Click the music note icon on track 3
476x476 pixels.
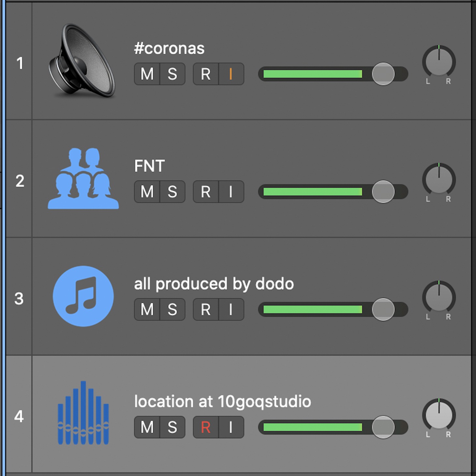83,296
